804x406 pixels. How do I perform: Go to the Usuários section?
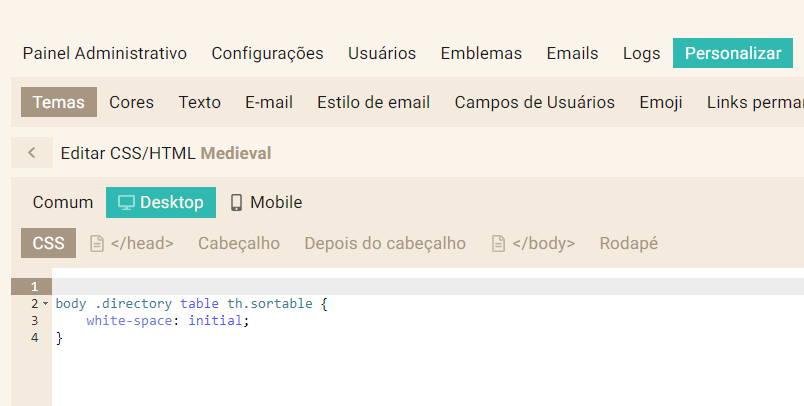point(382,53)
